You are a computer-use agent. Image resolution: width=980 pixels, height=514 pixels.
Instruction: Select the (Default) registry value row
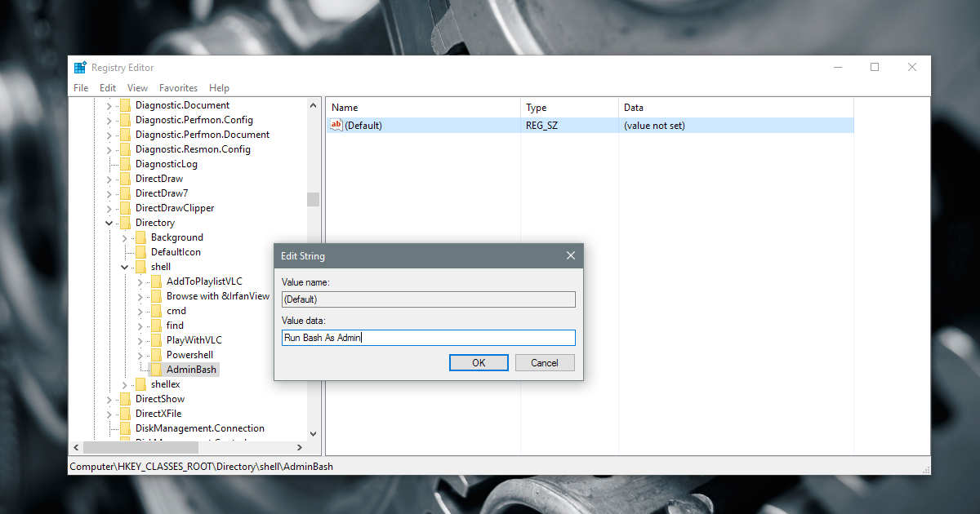[590, 126]
